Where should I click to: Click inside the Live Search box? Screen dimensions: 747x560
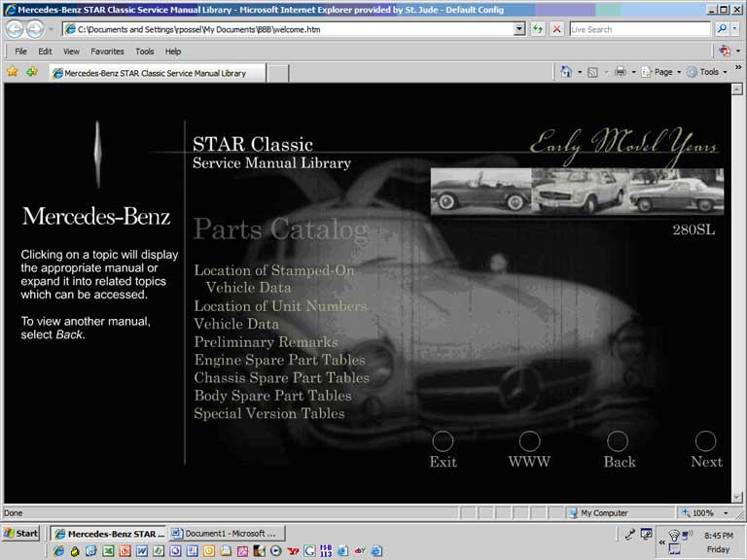(x=640, y=29)
